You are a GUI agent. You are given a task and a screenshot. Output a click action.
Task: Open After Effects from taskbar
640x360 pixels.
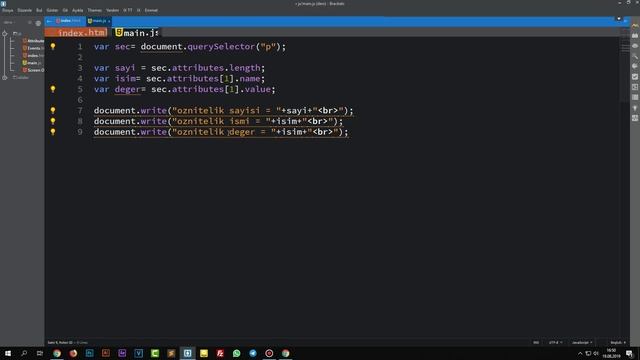tap(122, 353)
